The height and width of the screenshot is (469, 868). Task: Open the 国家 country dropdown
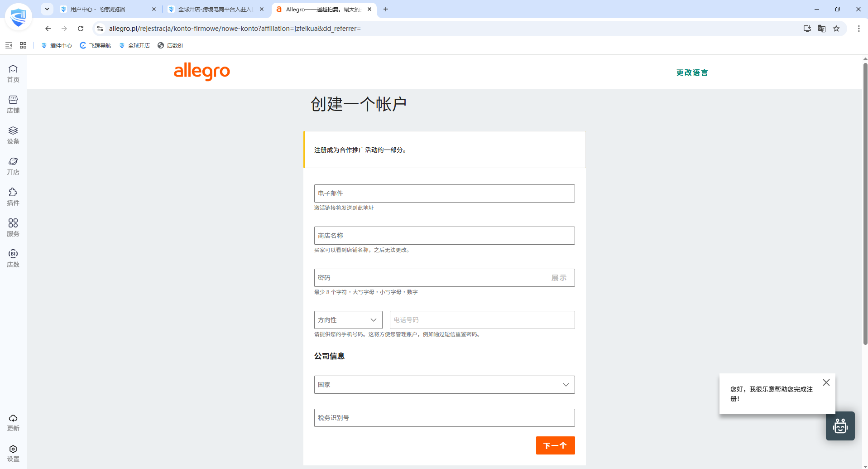click(445, 385)
